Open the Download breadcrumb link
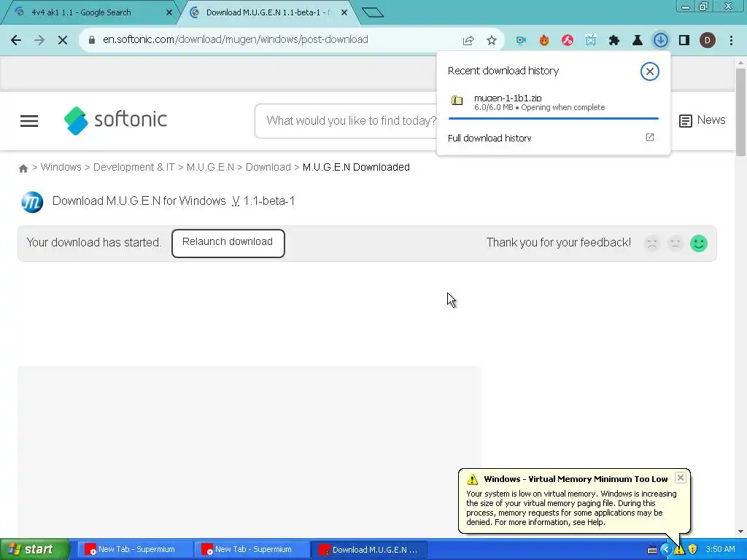 point(268,167)
